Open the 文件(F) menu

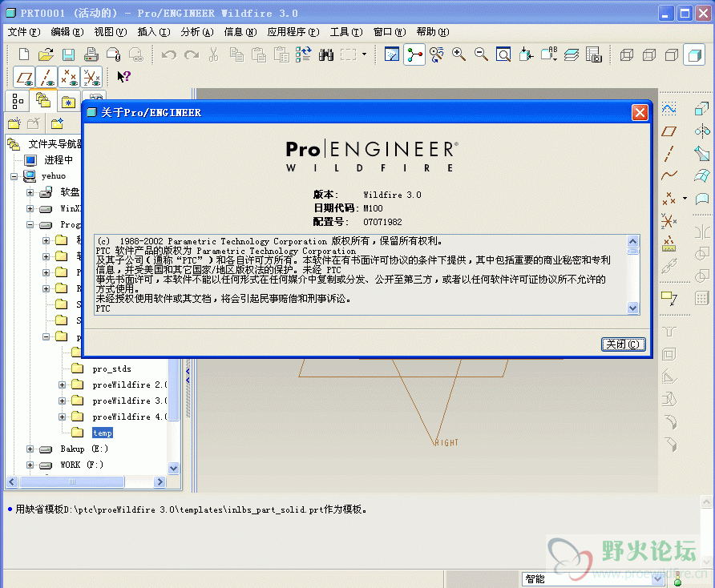[x=24, y=32]
